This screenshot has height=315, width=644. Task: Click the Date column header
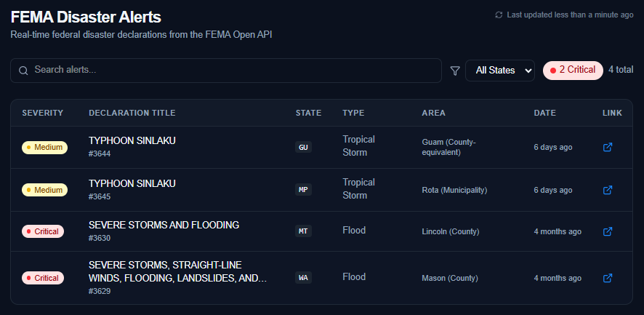pos(544,113)
